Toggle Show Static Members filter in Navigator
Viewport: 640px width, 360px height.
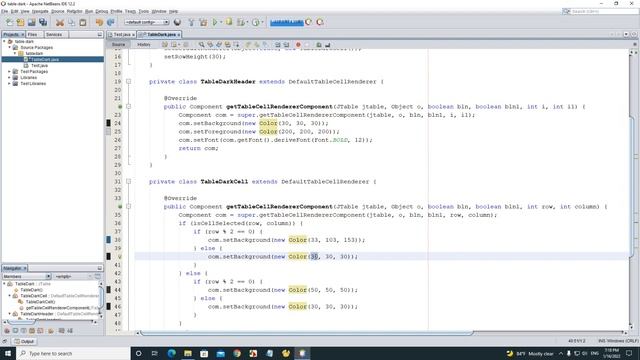[23, 331]
